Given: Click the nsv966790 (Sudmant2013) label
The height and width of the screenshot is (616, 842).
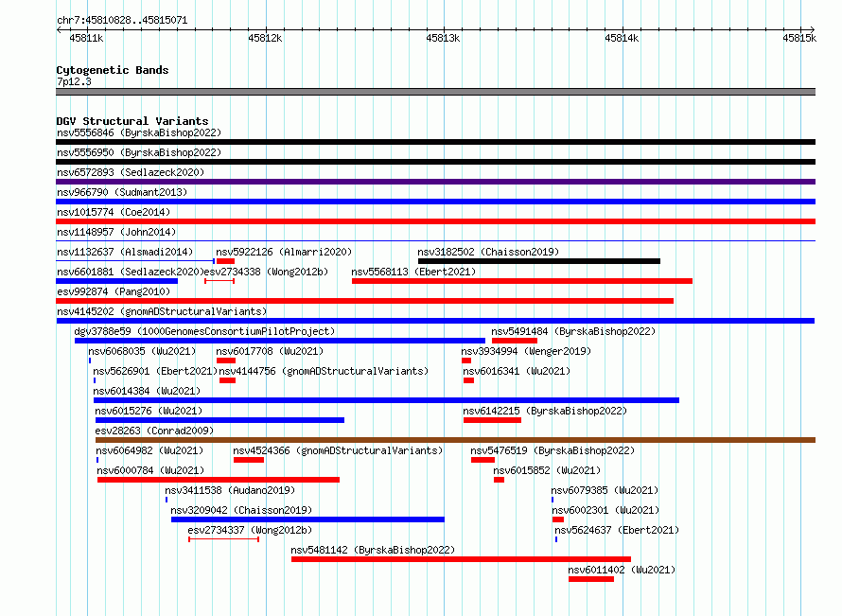Looking at the screenshot, I should [122, 192].
